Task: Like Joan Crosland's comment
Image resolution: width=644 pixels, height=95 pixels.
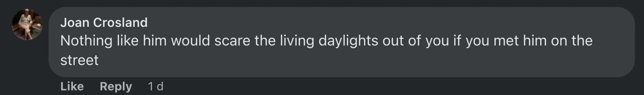Action: pos(72,86)
